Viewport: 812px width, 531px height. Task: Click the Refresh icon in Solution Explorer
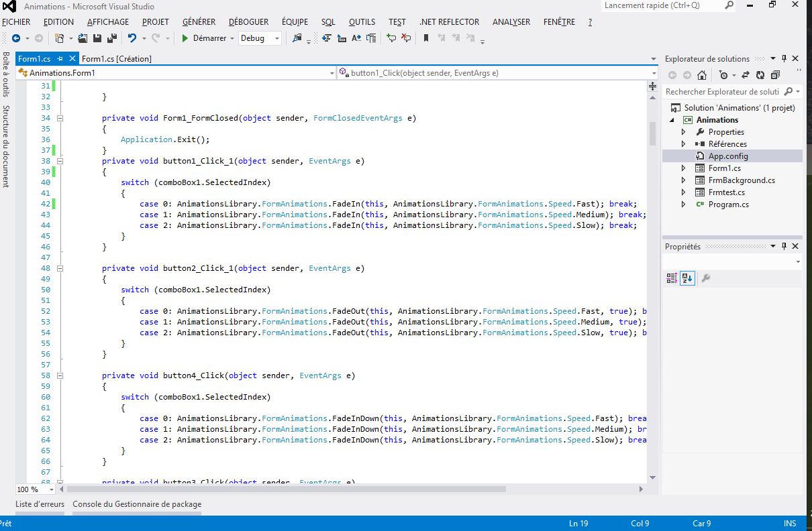pyautogui.click(x=760, y=75)
